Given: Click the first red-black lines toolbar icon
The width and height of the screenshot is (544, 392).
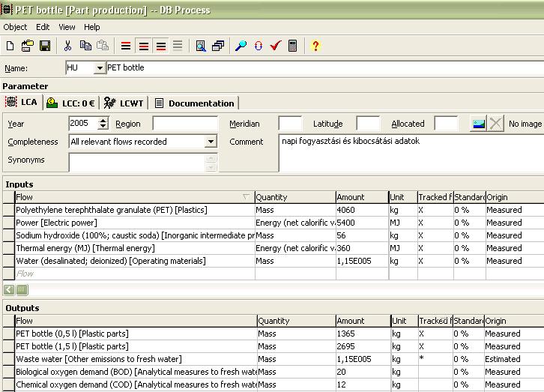Looking at the screenshot, I should click(126, 46).
